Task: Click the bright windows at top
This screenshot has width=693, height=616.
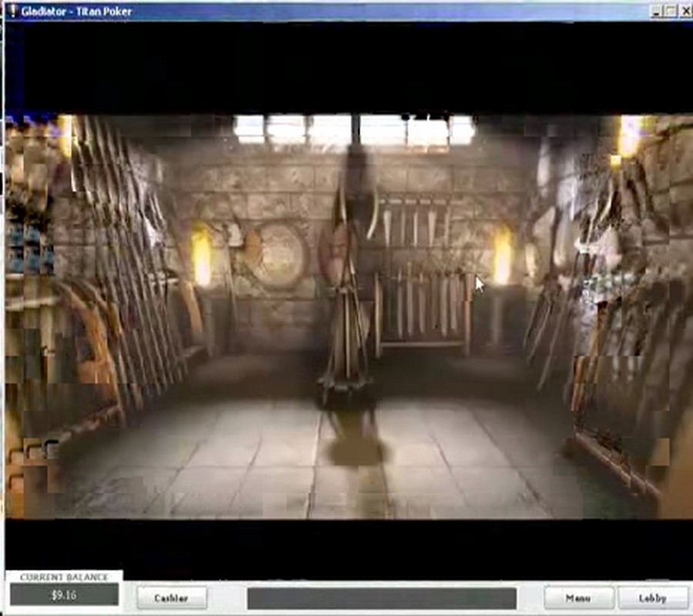Action: [x=354, y=129]
